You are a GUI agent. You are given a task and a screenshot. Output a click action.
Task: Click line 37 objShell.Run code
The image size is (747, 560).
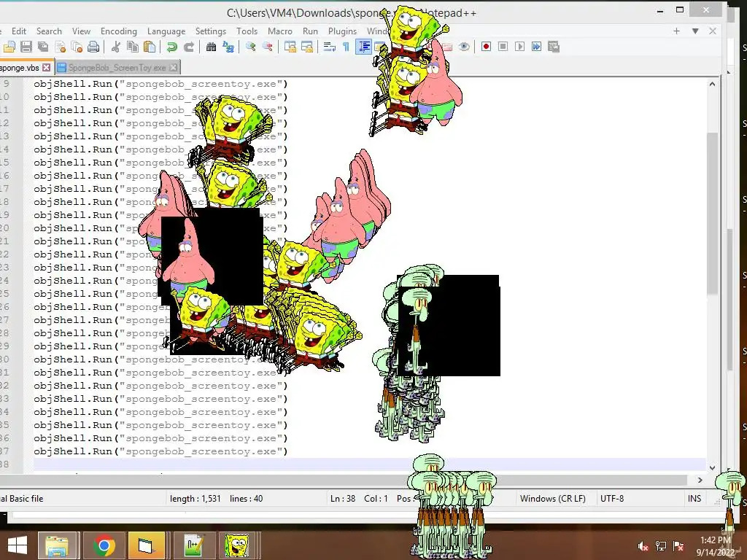click(x=160, y=451)
